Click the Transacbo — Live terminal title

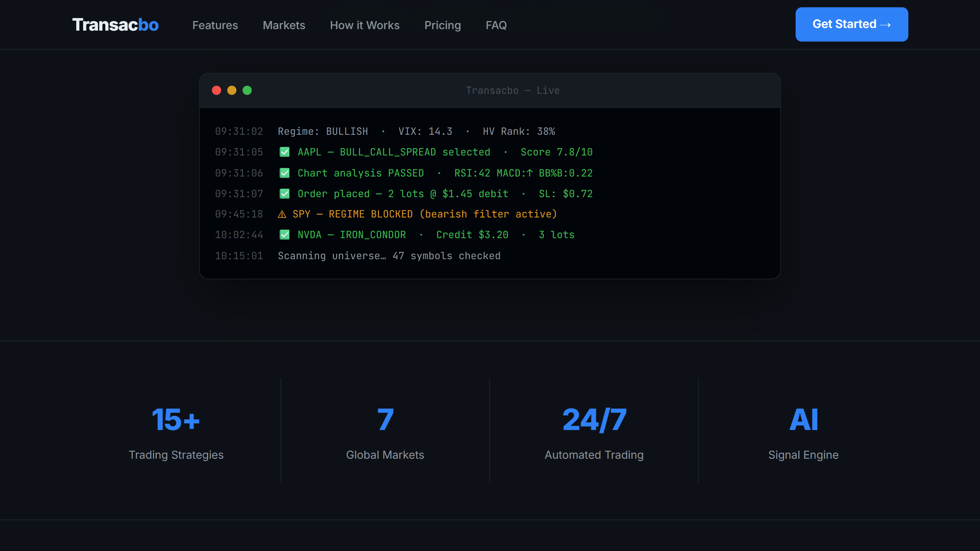(513, 90)
